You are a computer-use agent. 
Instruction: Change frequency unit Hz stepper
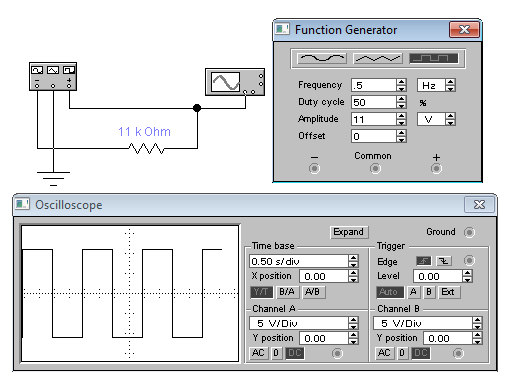(x=450, y=85)
